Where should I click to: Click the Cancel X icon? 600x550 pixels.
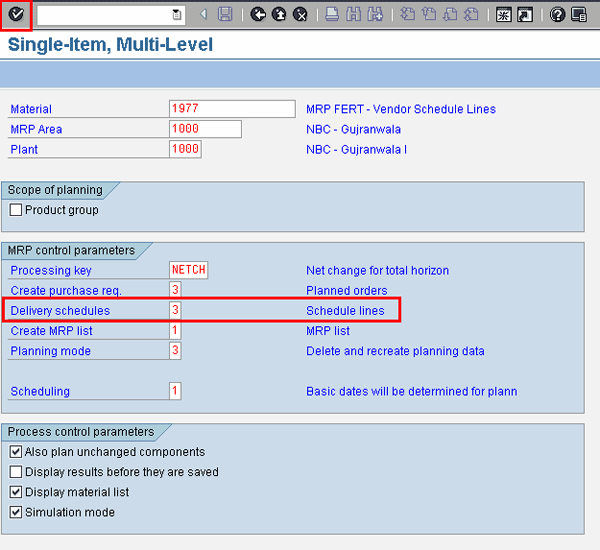(300, 15)
